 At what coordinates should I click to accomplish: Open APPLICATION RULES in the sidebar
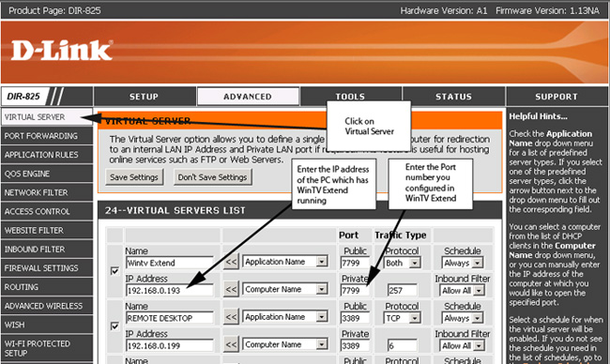click(47, 155)
